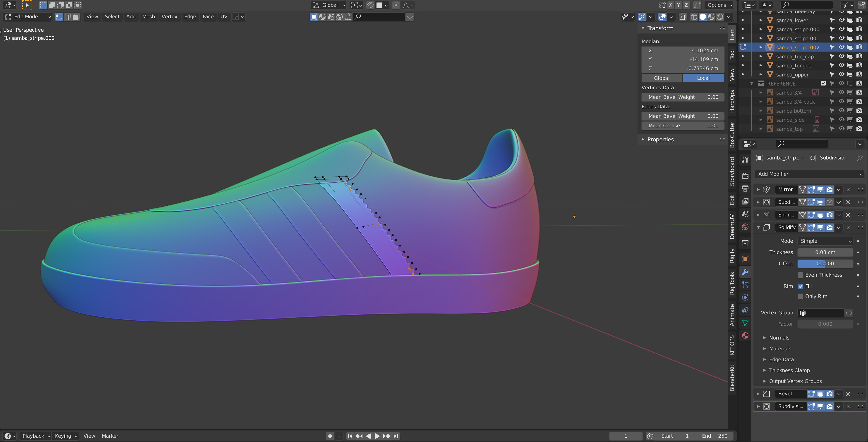Open the Add Modifier dropdown
Image resolution: width=868 pixels, height=442 pixels.
tap(810, 174)
